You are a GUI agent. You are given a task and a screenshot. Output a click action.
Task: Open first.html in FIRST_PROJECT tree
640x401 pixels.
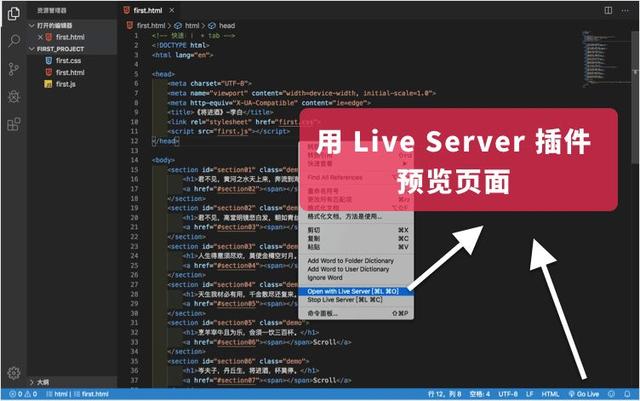[70, 72]
